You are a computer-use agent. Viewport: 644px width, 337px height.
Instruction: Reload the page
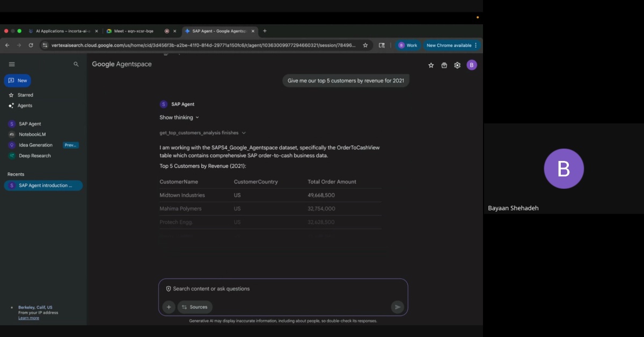[x=31, y=46]
